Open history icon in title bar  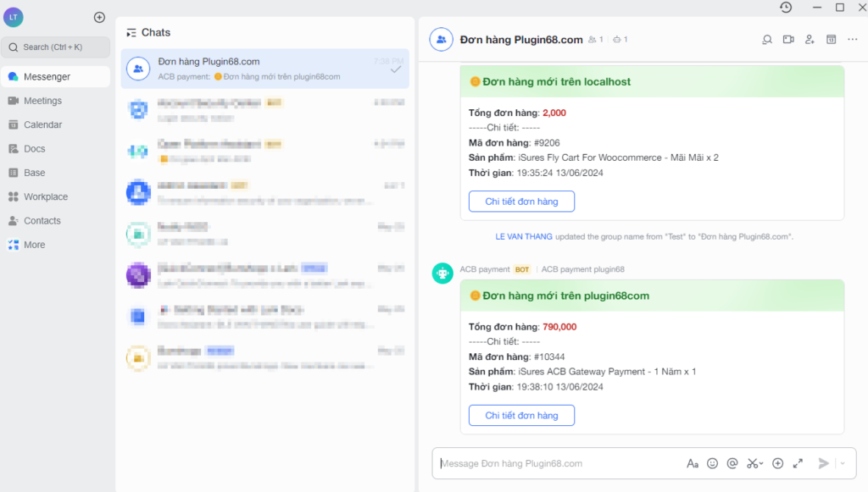coord(786,7)
